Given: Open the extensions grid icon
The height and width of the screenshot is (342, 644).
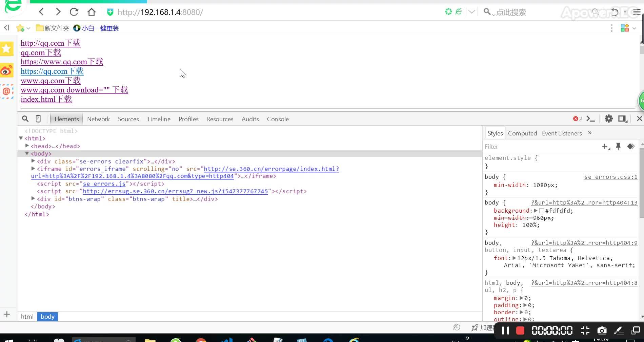Looking at the screenshot, I should [x=625, y=28].
